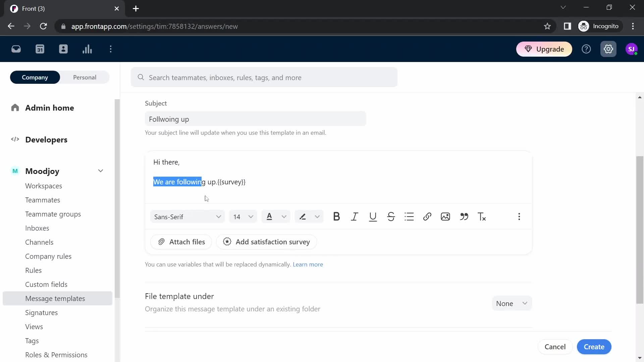Collapse the Moodjoy section chevron
Viewport: 644px width, 362px height.
tap(101, 171)
